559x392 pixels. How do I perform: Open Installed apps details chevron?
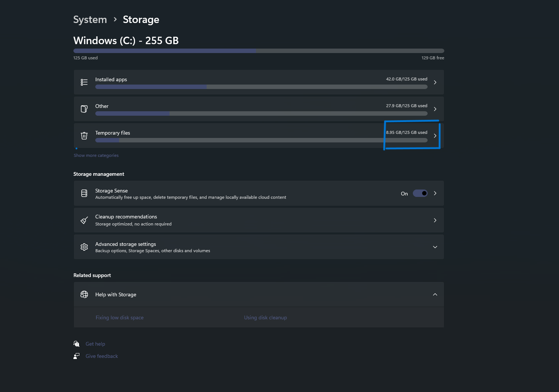[435, 82]
